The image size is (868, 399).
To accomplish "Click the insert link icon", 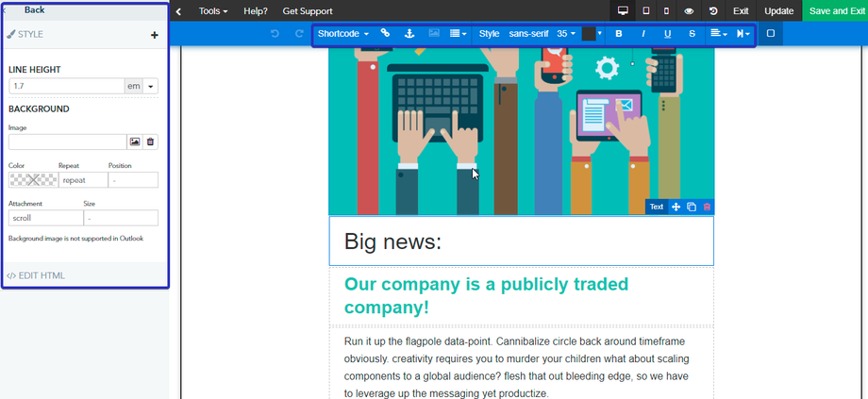I will click(x=385, y=33).
